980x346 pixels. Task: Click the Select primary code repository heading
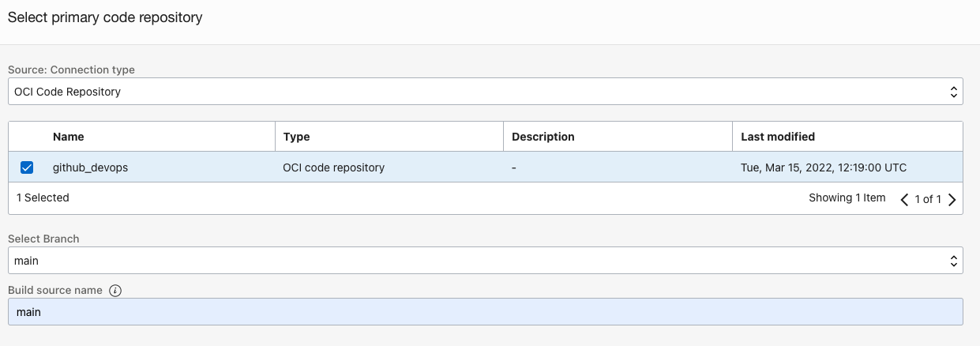[105, 17]
